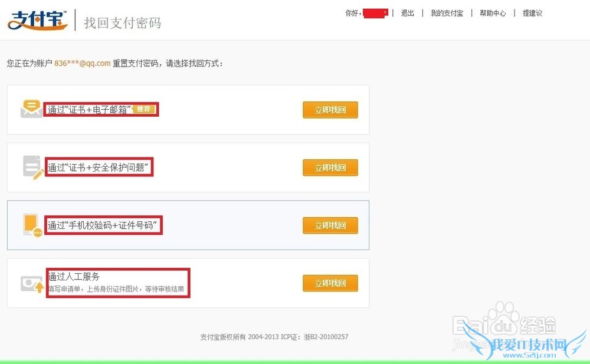
Task: Select 通过"手机校验码+证件号码" option text
Action: click(x=103, y=225)
